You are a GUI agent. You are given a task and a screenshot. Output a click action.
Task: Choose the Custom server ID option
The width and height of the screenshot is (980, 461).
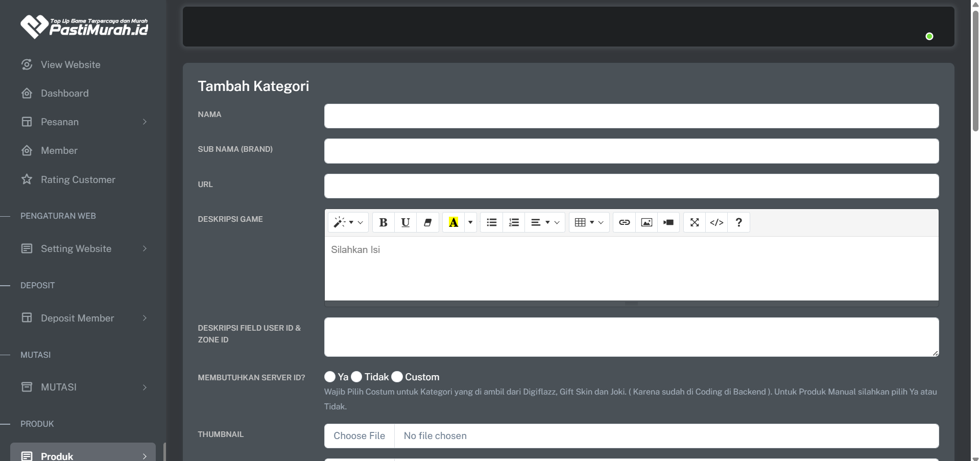(397, 377)
